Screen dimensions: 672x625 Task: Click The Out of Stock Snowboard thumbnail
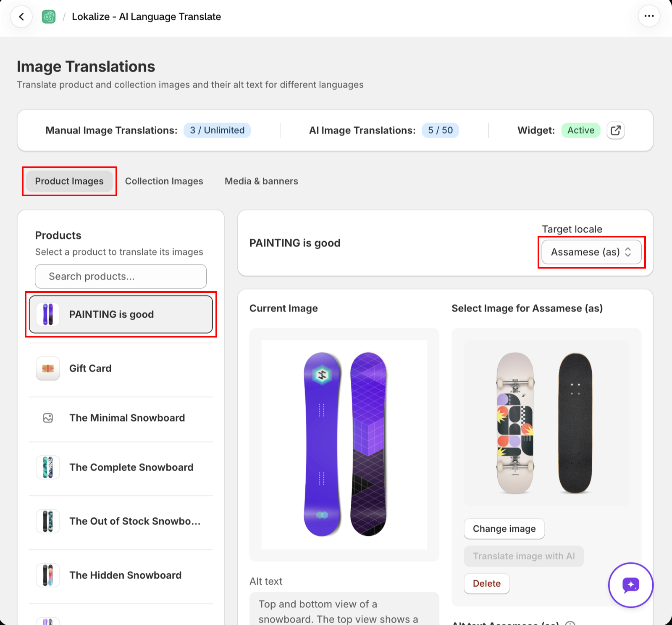48,521
